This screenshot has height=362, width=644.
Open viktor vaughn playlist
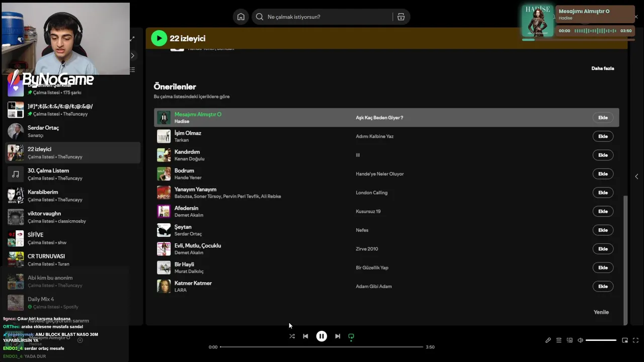point(73,217)
